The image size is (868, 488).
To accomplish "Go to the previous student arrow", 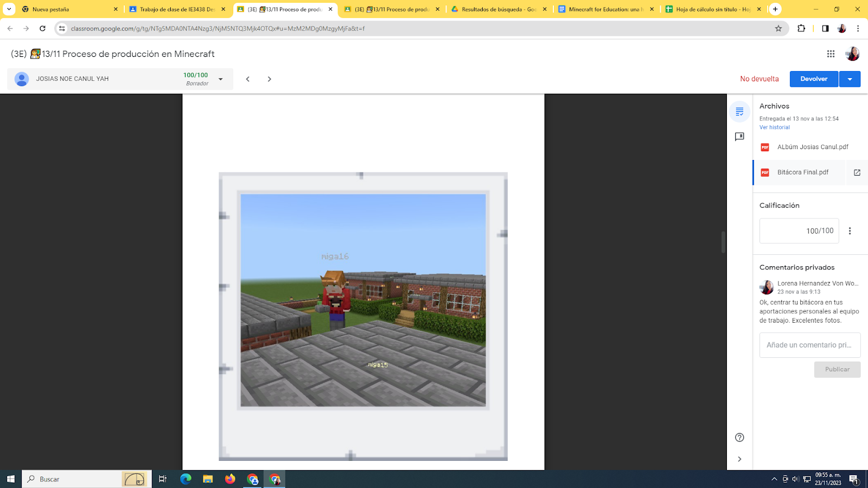I will [248, 79].
